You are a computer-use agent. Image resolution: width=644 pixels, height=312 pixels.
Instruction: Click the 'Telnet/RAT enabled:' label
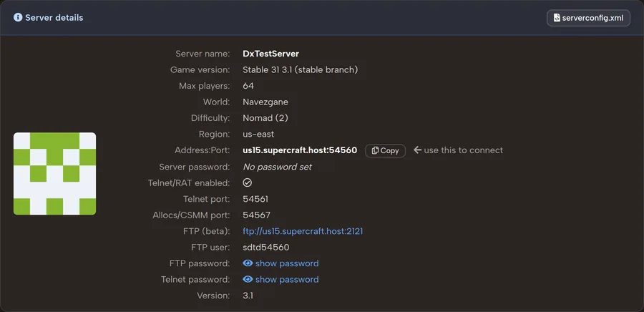(x=189, y=182)
